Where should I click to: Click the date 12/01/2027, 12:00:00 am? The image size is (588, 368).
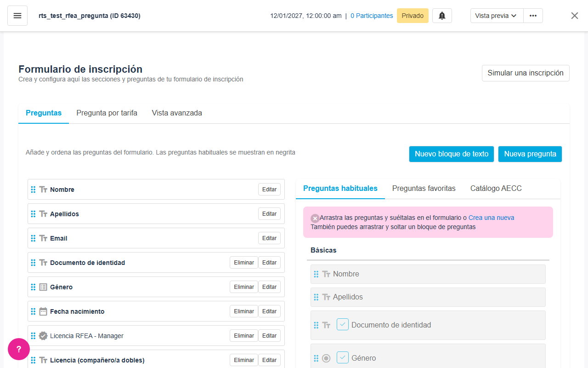306,16
